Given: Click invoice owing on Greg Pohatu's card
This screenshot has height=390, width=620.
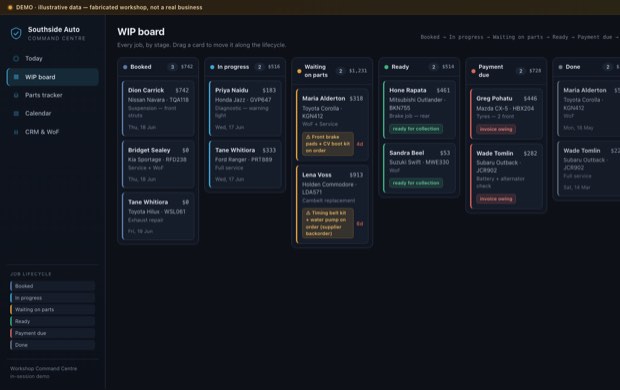Looking at the screenshot, I should point(496,129).
